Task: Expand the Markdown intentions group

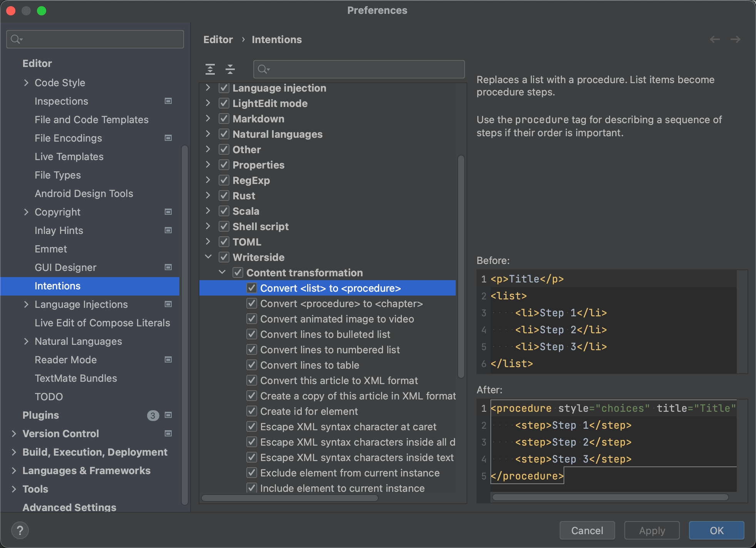Action: click(208, 119)
